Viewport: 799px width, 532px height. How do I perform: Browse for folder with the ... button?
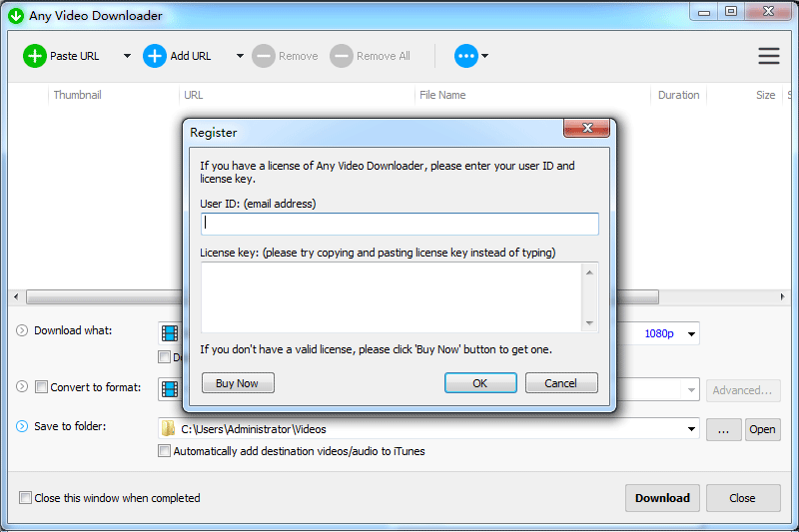coord(723,429)
